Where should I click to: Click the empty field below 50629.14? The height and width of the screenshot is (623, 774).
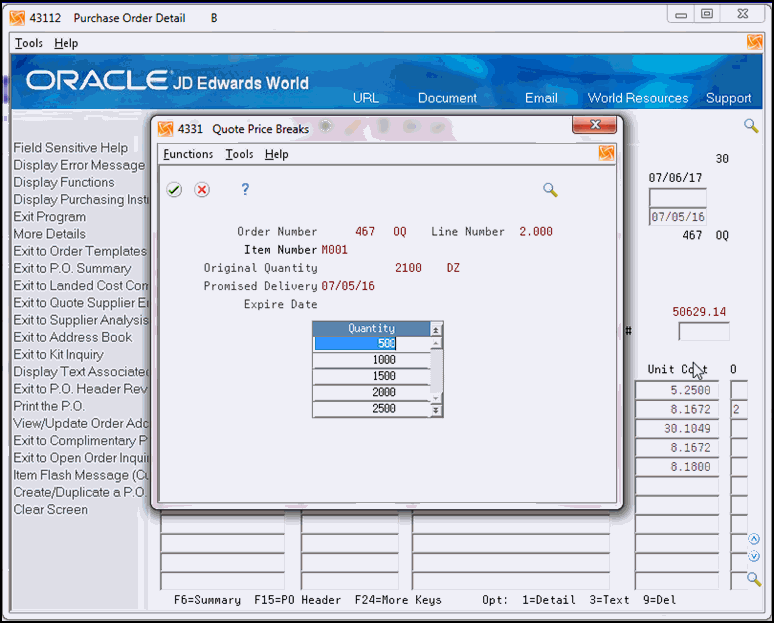[x=704, y=332]
